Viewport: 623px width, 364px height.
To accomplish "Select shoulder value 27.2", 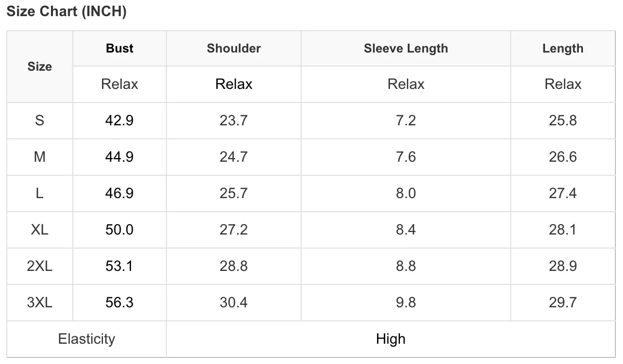I will (233, 230).
